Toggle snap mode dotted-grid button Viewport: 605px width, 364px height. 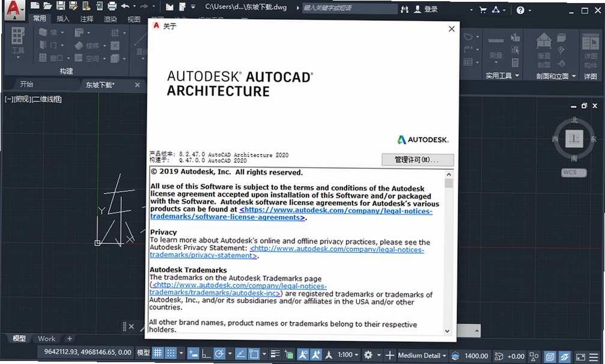171,353
